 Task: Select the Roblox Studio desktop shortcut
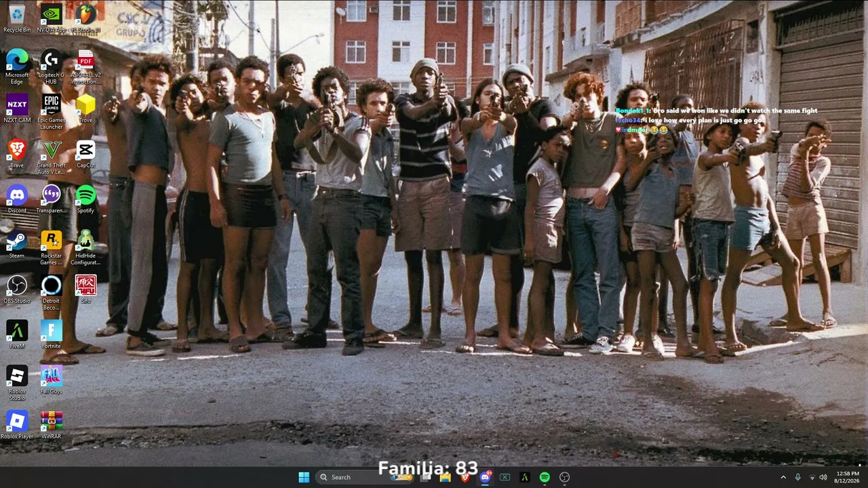tap(17, 383)
